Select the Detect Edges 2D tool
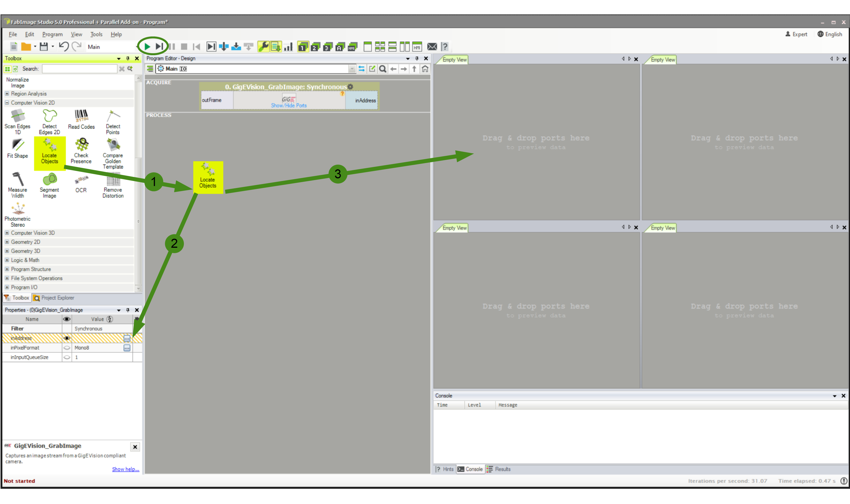The height and width of the screenshot is (504, 850). click(x=50, y=122)
